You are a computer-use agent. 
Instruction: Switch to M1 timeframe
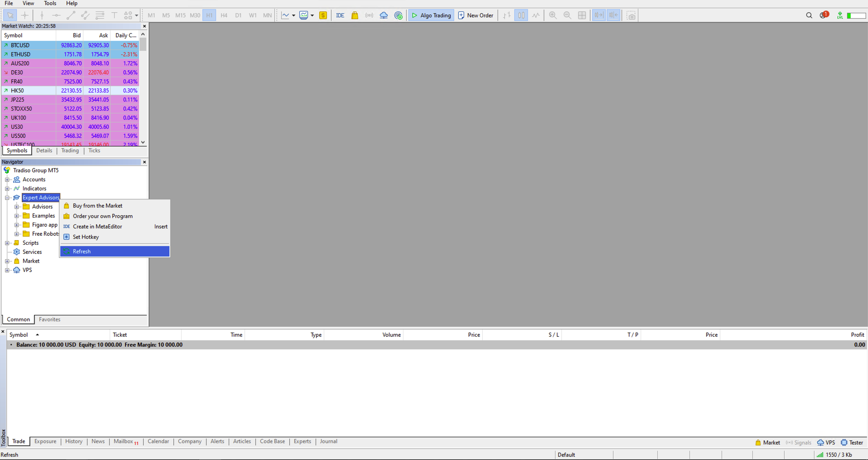click(151, 15)
